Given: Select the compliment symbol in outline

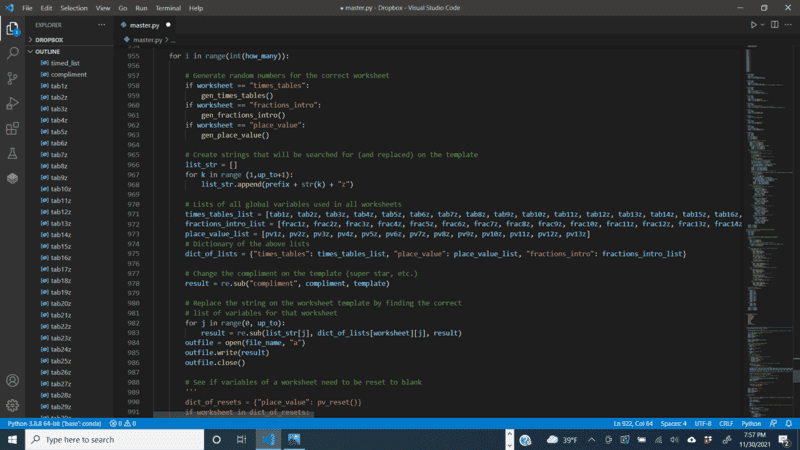Looking at the screenshot, I should point(68,74).
